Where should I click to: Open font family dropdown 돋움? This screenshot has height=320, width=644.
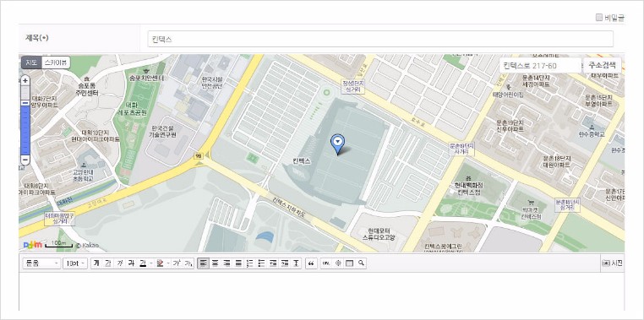41,263
